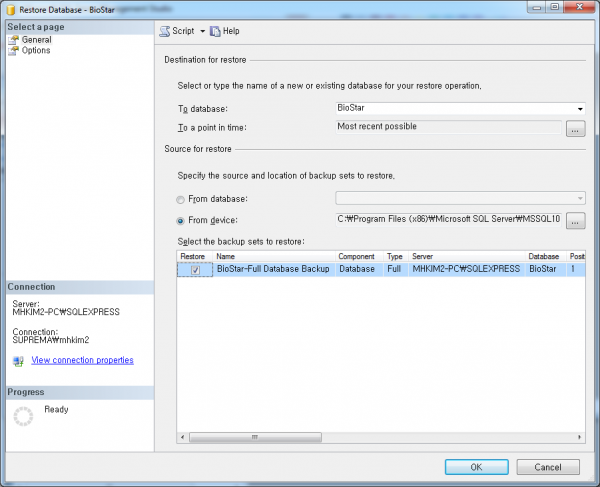Select the General page

36,40
